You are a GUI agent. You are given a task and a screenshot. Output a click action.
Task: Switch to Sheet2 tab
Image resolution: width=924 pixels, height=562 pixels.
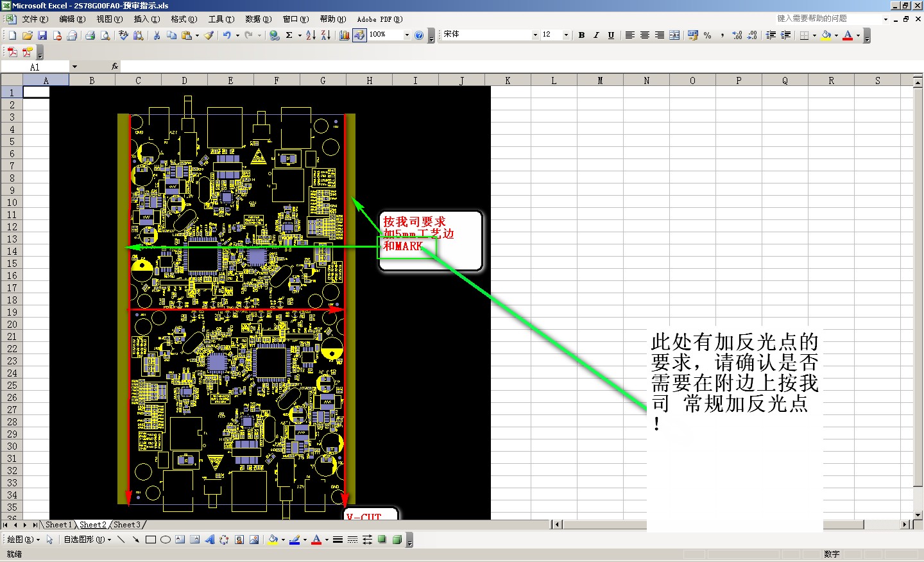pyautogui.click(x=92, y=525)
